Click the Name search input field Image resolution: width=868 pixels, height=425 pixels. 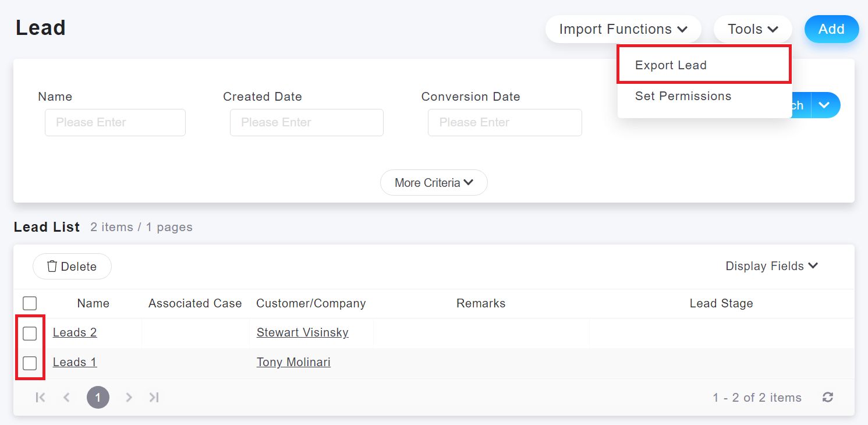(x=115, y=122)
